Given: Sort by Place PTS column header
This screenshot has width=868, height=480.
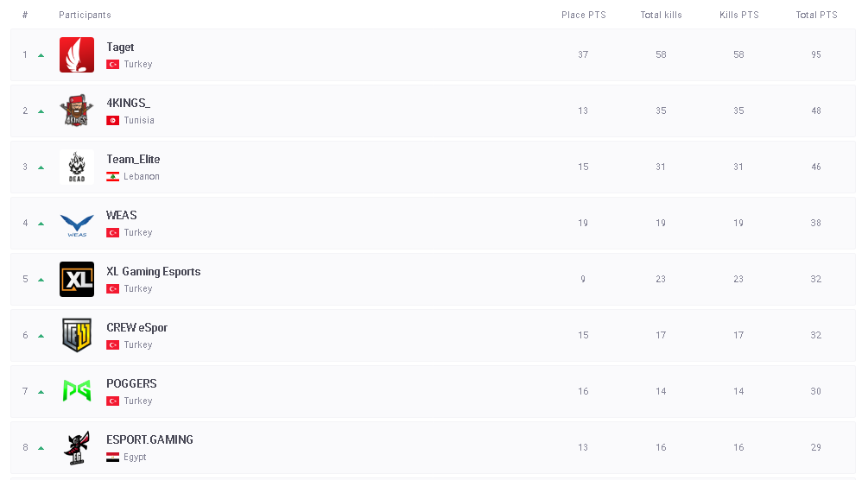Looking at the screenshot, I should pyautogui.click(x=584, y=15).
